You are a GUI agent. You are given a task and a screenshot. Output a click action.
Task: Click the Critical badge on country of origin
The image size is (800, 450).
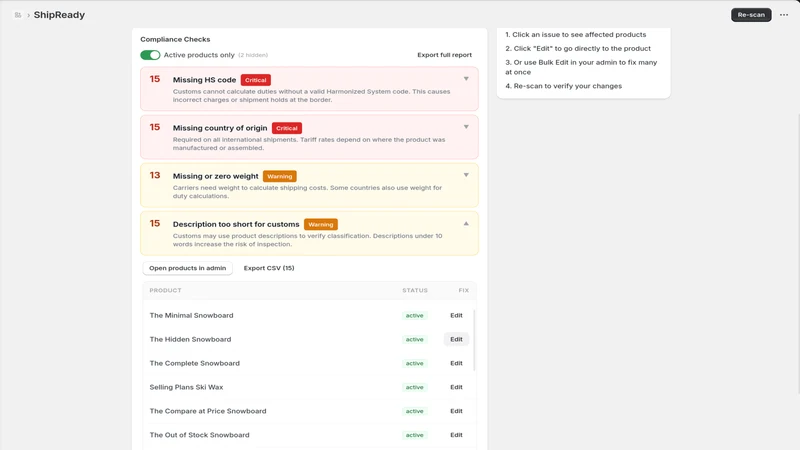287,128
